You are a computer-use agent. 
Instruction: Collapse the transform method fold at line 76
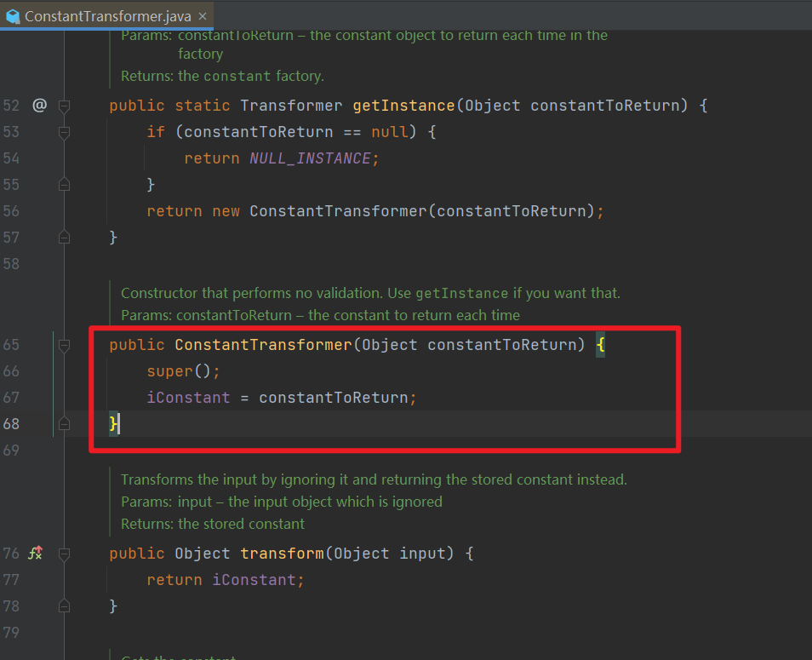tap(64, 554)
